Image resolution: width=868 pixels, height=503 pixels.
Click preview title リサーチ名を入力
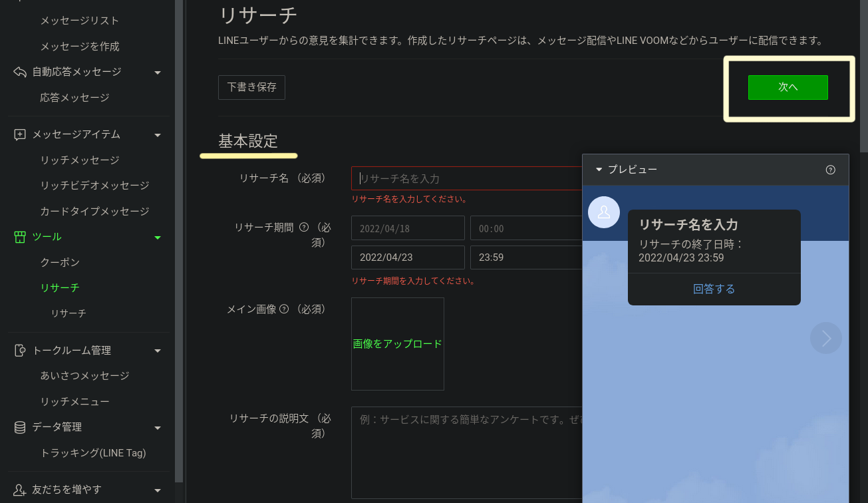pyautogui.click(x=688, y=224)
